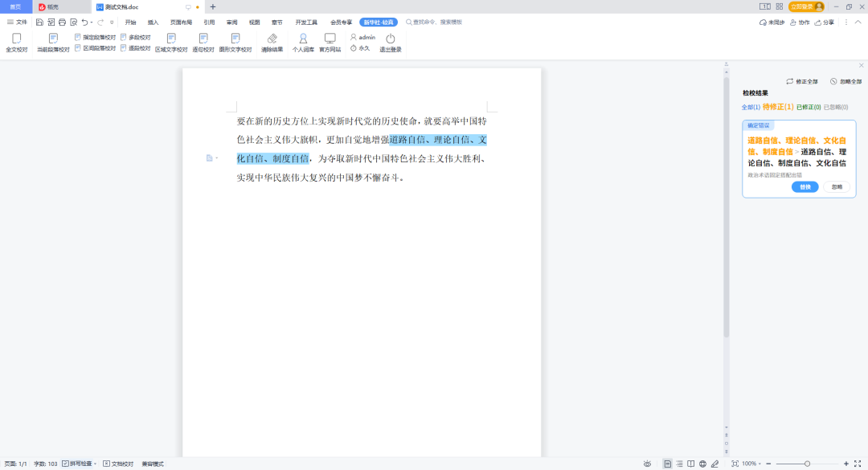
Task: Open 个人词库 personal lexicon
Action: pyautogui.click(x=303, y=43)
